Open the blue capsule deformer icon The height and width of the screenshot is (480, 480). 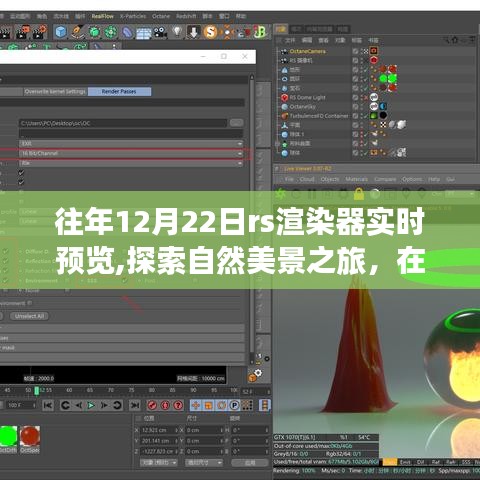127,33
